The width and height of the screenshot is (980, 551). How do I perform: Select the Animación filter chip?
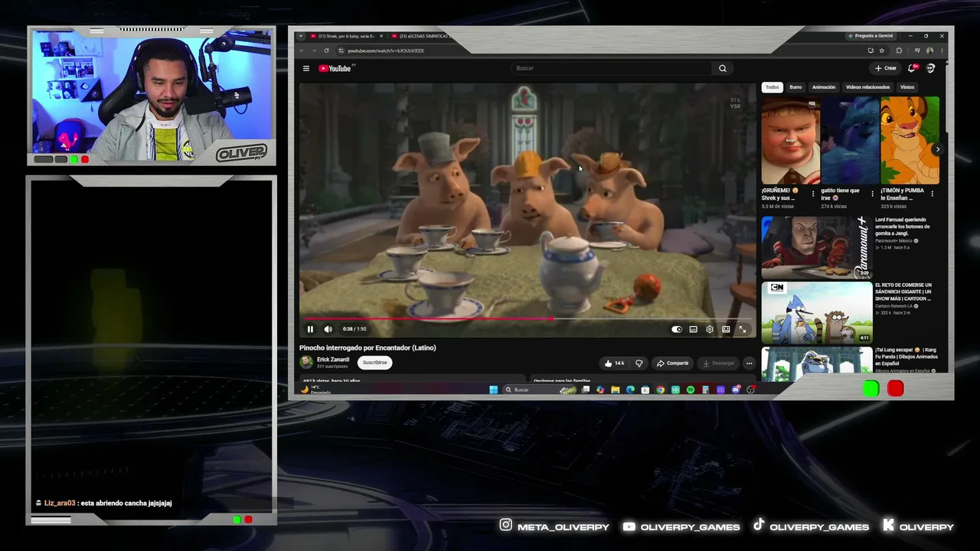pyautogui.click(x=824, y=87)
